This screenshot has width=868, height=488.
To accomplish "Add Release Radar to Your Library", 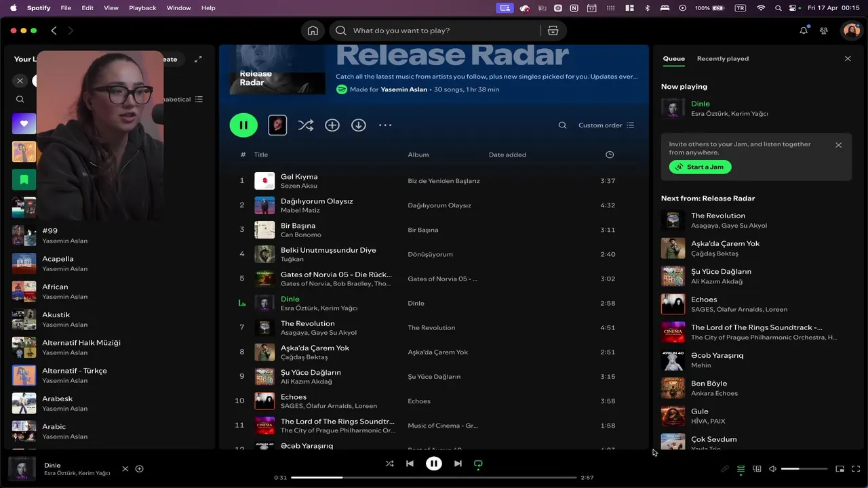I will pos(332,125).
